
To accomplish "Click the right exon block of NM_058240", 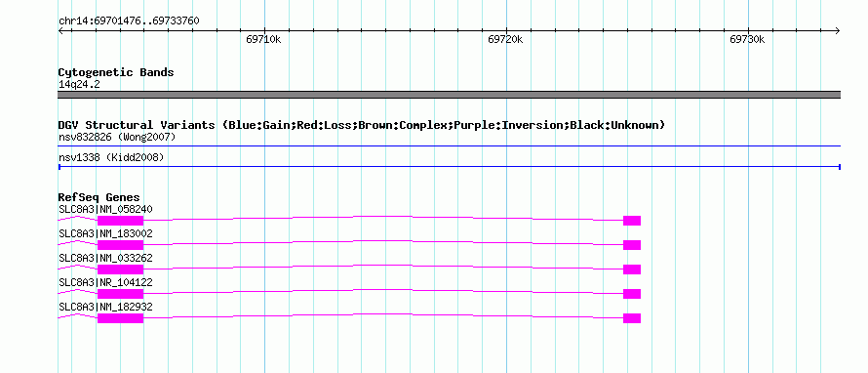I will click(x=632, y=221).
